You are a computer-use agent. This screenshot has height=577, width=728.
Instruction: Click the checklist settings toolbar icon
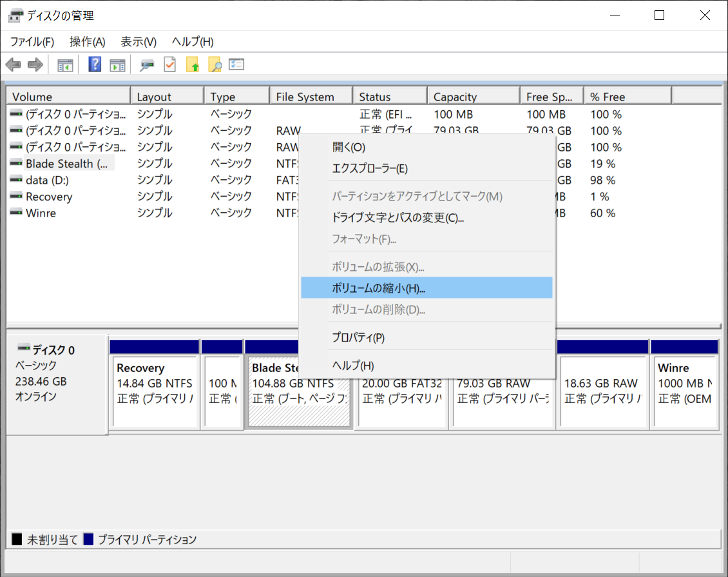(x=236, y=64)
